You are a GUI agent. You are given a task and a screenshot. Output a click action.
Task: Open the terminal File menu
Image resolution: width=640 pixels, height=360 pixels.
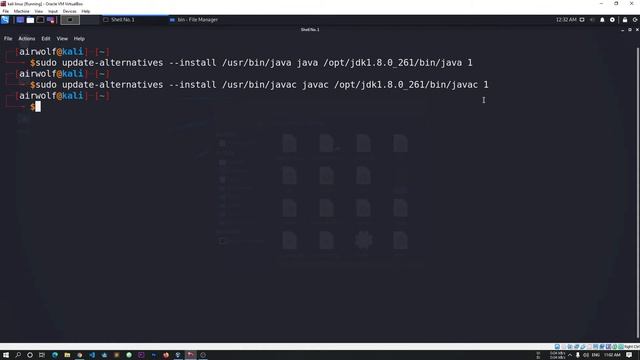pyautogui.click(x=8, y=38)
